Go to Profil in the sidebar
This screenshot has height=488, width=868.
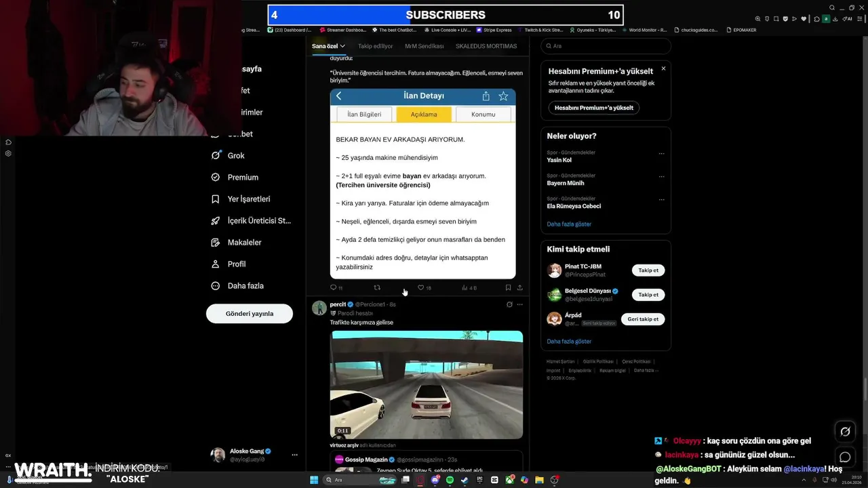[228, 264]
